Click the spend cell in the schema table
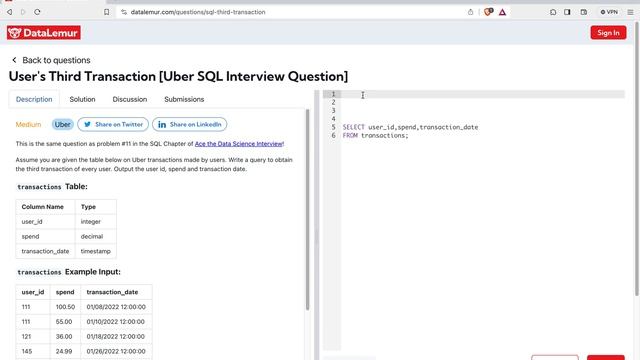640x360 pixels. pyautogui.click(x=45, y=236)
